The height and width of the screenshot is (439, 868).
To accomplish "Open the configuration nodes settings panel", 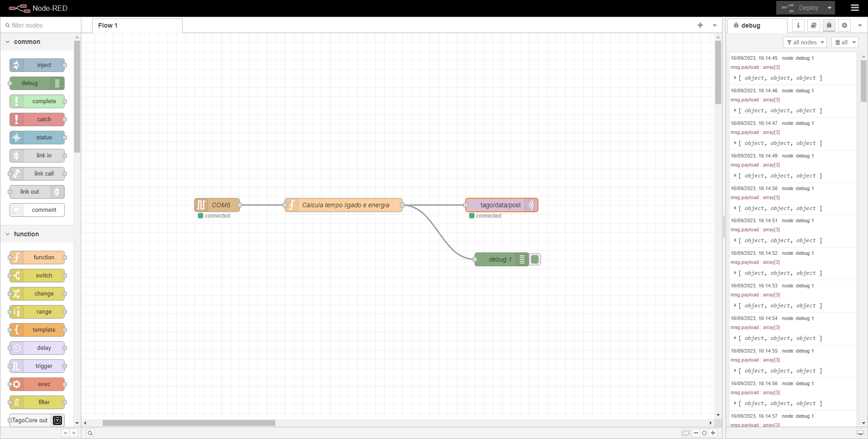I will pos(844,25).
